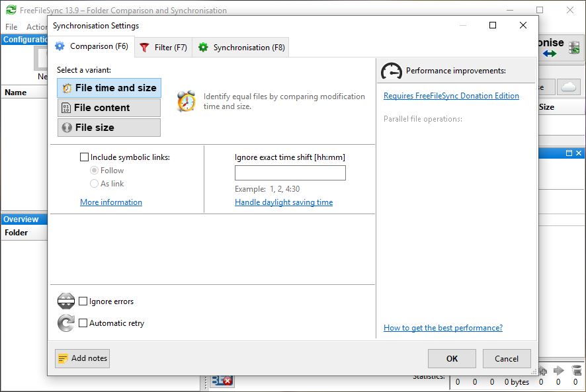
Task: Click the FreeFileSync app logo in title bar
Action: click(11, 10)
